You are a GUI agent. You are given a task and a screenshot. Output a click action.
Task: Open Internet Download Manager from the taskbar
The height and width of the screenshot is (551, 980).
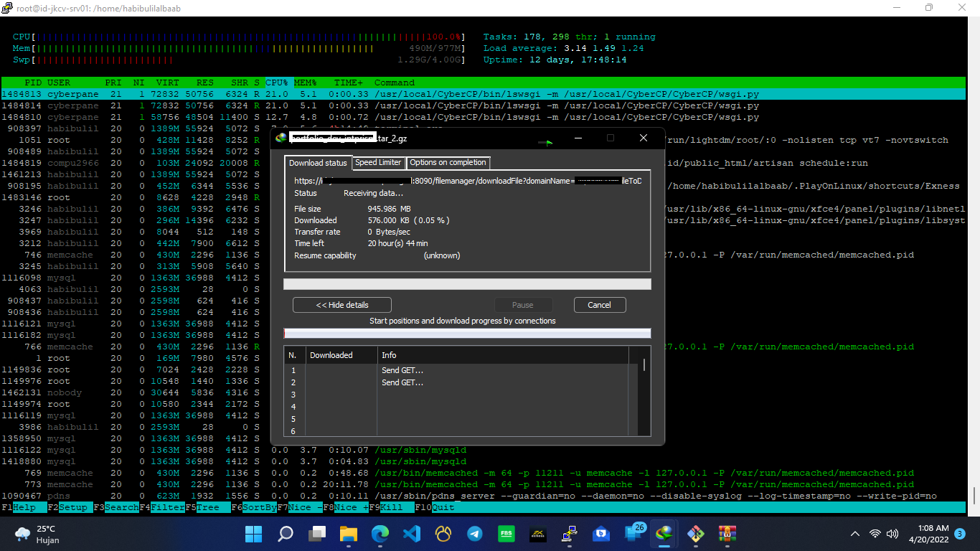point(663,534)
